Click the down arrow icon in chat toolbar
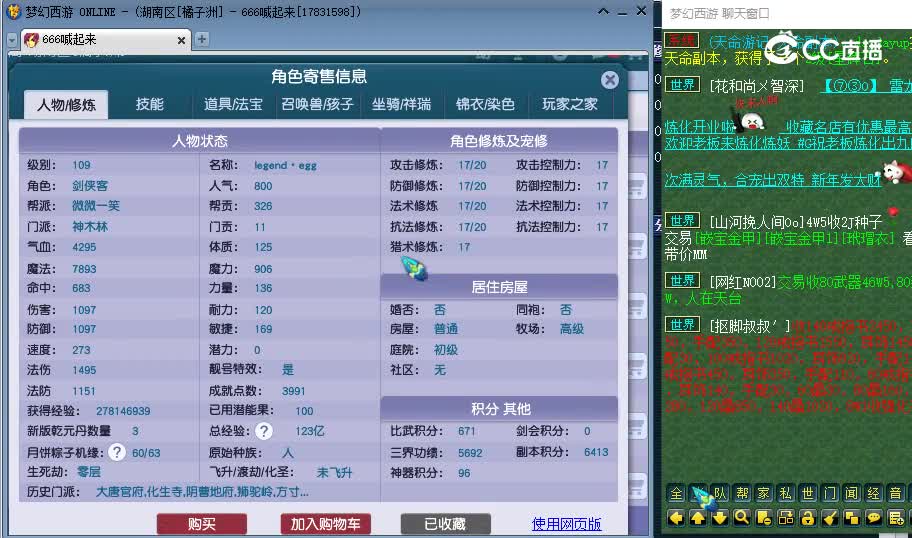 [720, 518]
